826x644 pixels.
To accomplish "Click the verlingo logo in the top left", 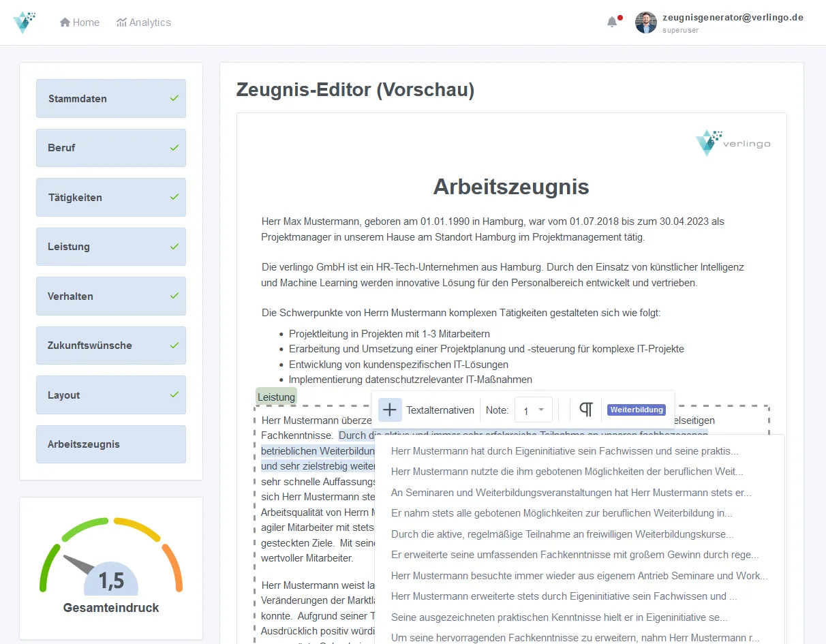I will point(25,21).
